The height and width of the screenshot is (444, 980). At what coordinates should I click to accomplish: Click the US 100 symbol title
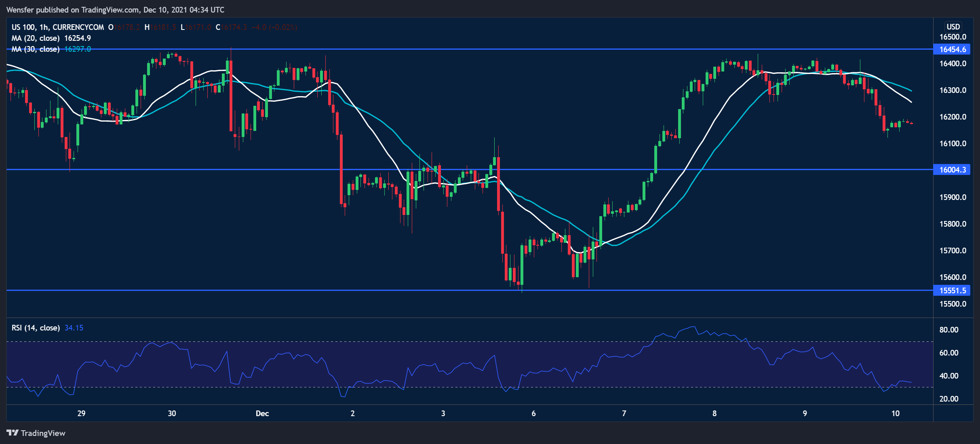23,27
